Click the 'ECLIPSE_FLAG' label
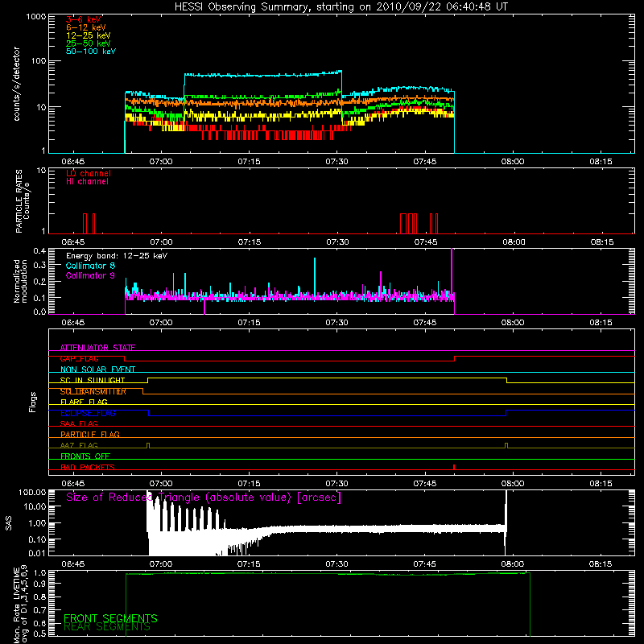 pos(88,413)
